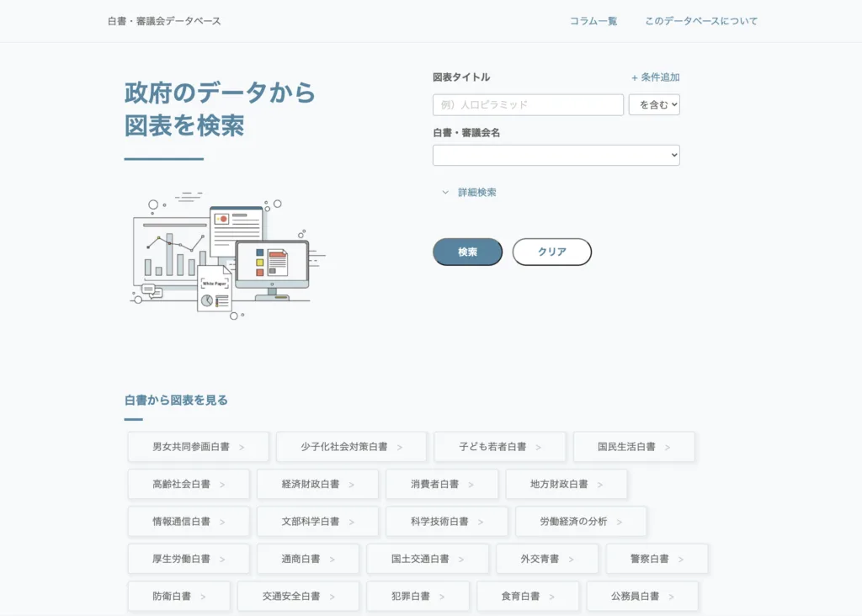Open 通商白書
The width and height of the screenshot is (862, 616).
click(308, 559)
